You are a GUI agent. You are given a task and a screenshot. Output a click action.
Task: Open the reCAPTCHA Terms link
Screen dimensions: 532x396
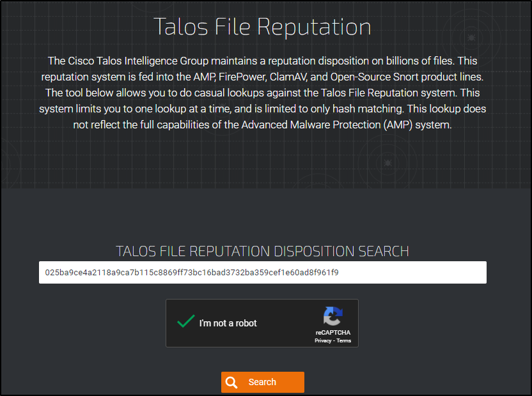click(x=344, y=340)
